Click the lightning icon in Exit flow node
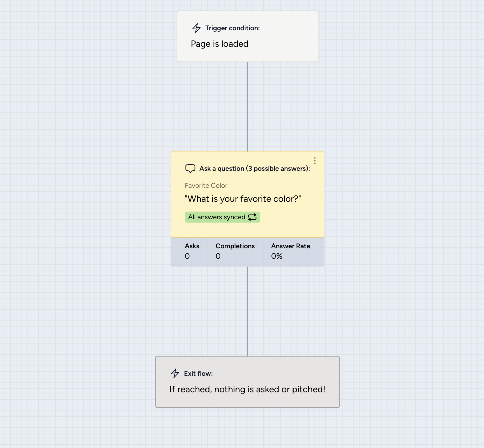Image resolution: width=484 pixels, height=448 pixels. [175, 373]
